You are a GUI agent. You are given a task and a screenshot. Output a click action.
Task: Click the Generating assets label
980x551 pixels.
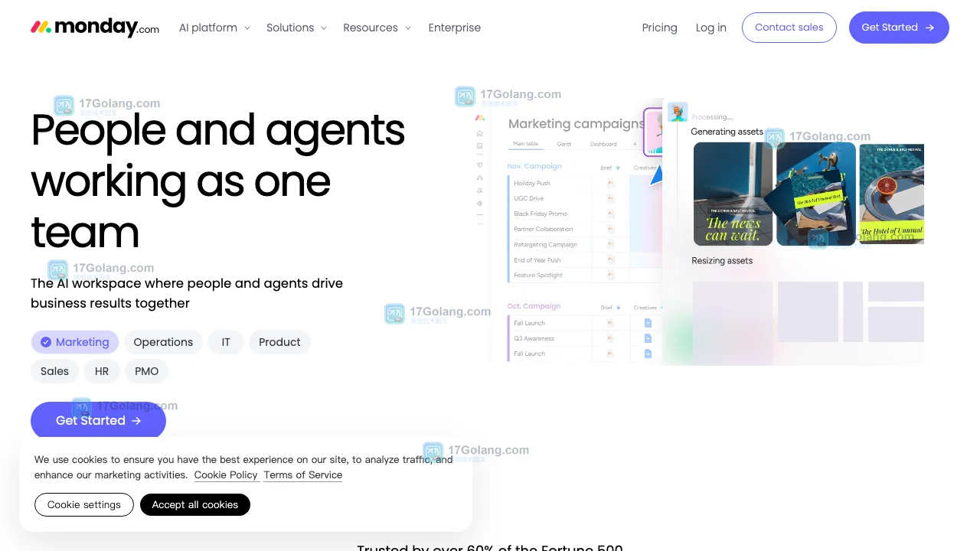[727, 132]
